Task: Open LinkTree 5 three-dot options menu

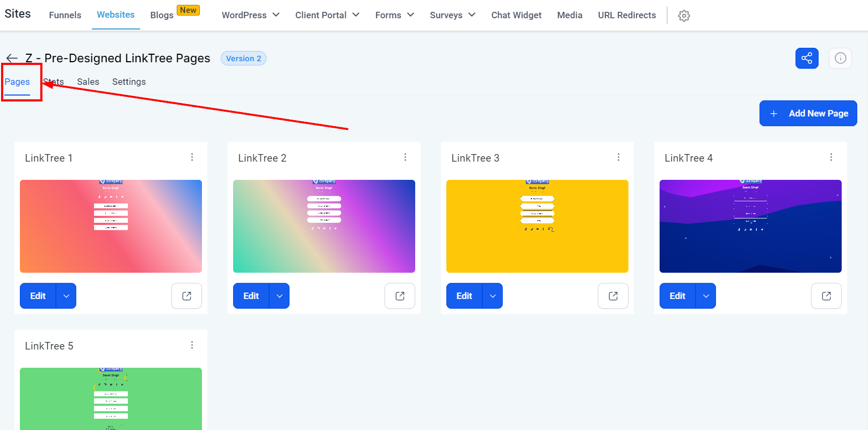Action: coord(192,345)
